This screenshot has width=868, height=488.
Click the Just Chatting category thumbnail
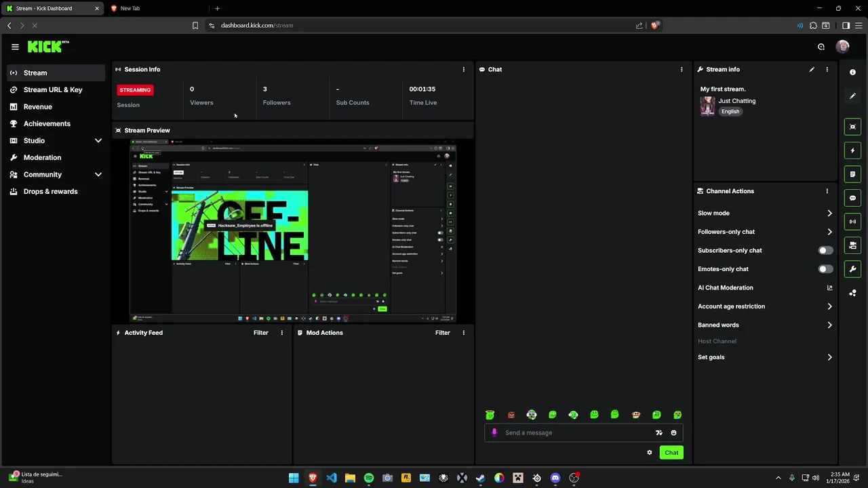[x=707, y=106]
